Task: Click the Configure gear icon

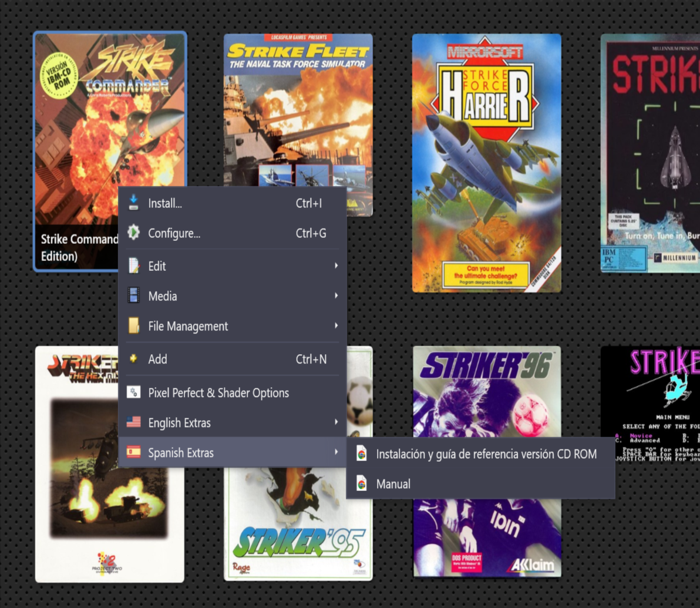Action: [x=134, y=233]
